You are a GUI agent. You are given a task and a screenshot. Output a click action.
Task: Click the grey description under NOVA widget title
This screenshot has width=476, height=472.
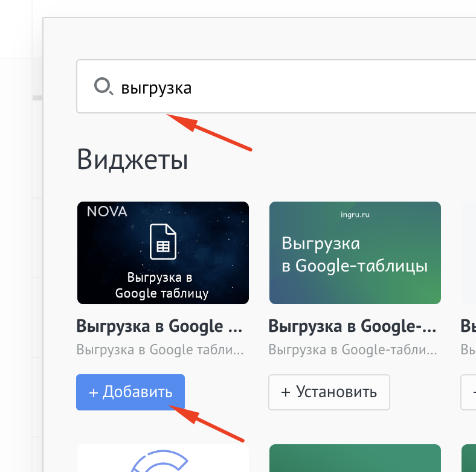(159, 349)
